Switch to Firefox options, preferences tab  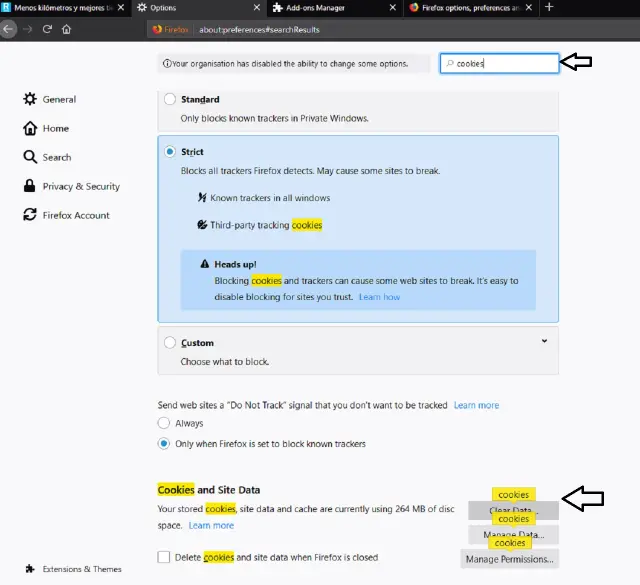coord(470,7)
